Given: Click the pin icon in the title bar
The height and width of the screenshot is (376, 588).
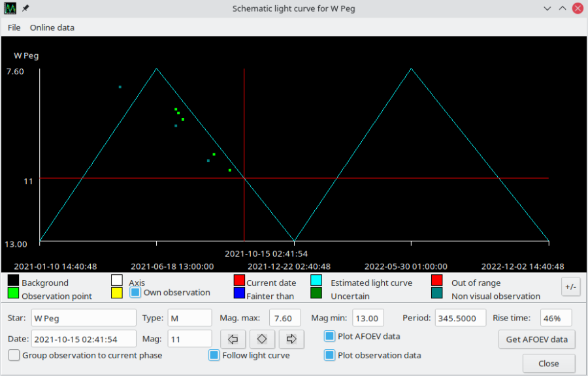Looking at the screenshot, I should pos(25,8).
